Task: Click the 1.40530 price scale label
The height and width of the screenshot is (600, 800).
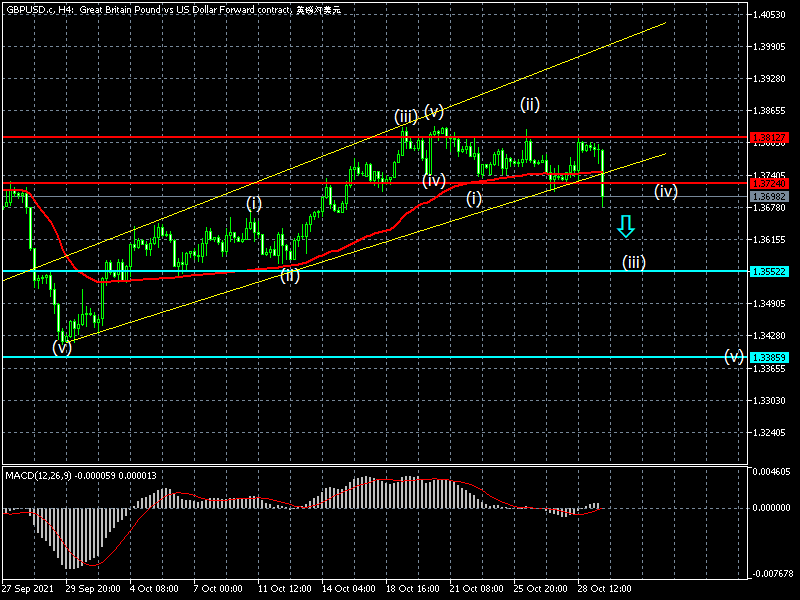Action: (769, 15)
